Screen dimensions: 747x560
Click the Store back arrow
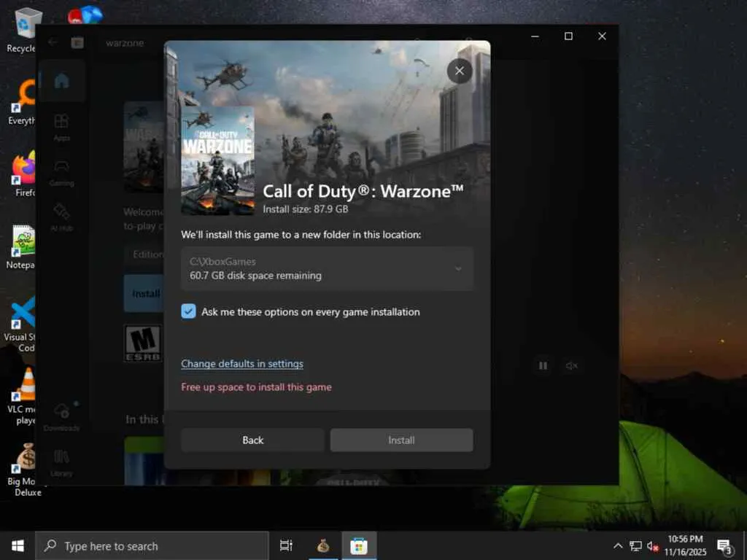[x=53, y=42]
